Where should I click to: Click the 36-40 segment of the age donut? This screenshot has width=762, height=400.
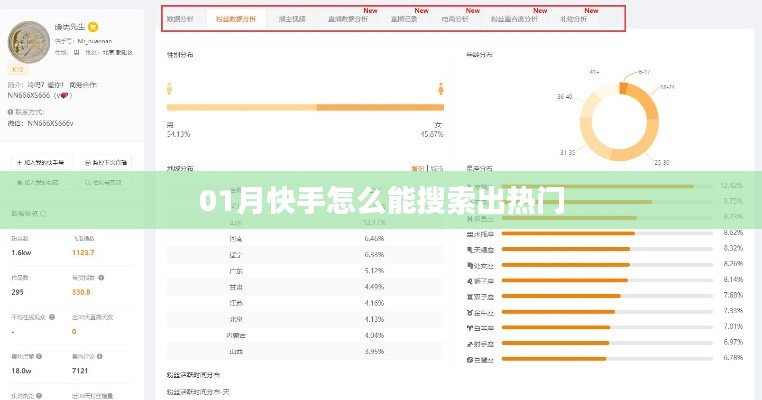[x=587, y=106]
